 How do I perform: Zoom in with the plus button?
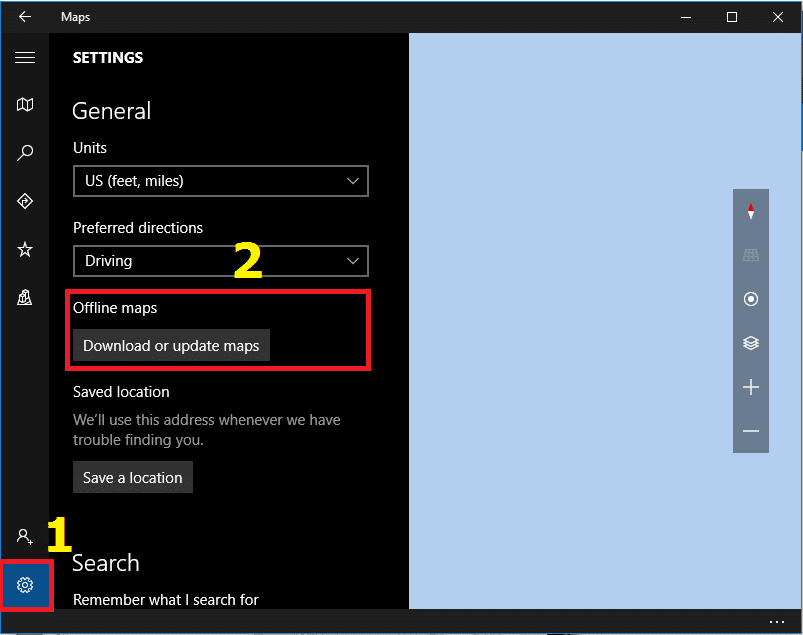[x=751, y=387]
